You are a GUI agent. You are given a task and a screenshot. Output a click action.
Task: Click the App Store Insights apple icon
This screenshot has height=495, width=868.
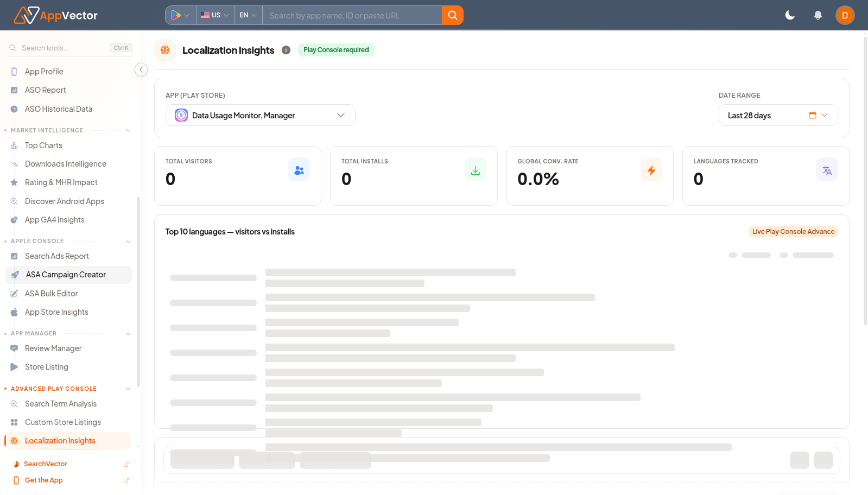(x=14, y=312)
